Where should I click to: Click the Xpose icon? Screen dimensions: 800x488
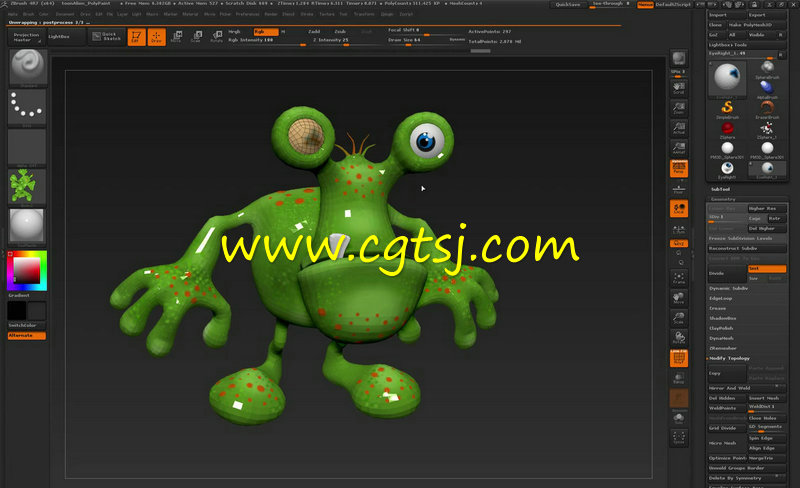(679, 438)
